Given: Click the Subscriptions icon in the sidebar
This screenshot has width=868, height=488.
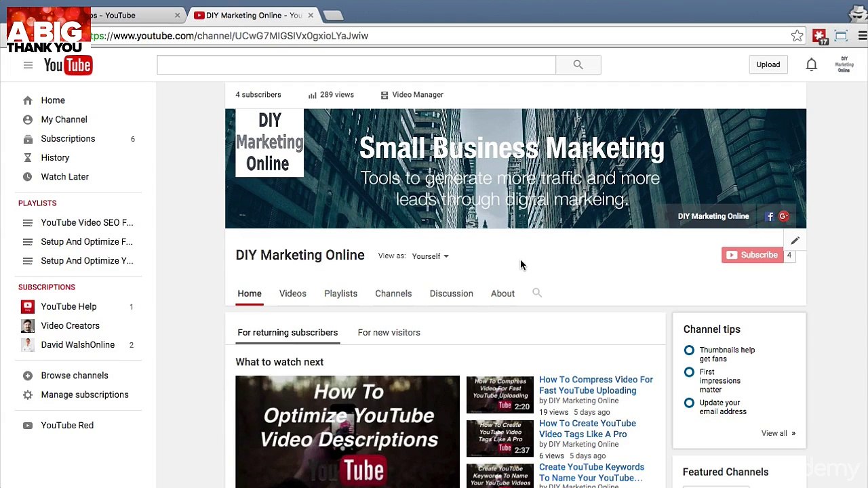Looking at the screenshot, I should tap(28, 139).
